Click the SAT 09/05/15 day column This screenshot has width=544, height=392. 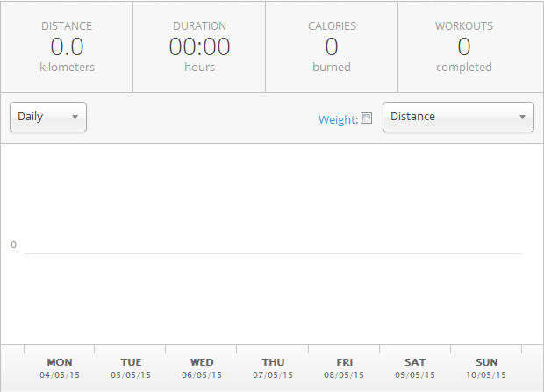point(415,367)
